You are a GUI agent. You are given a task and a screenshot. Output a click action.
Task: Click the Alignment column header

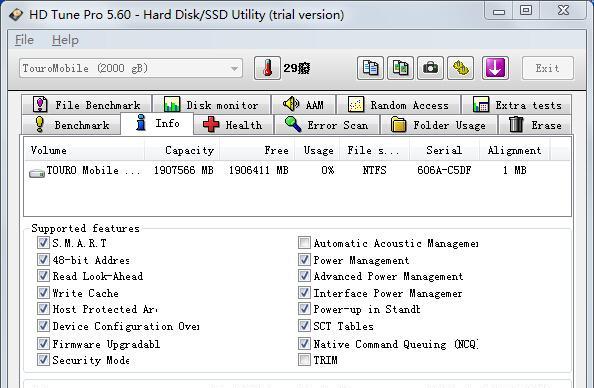[514, 150]
